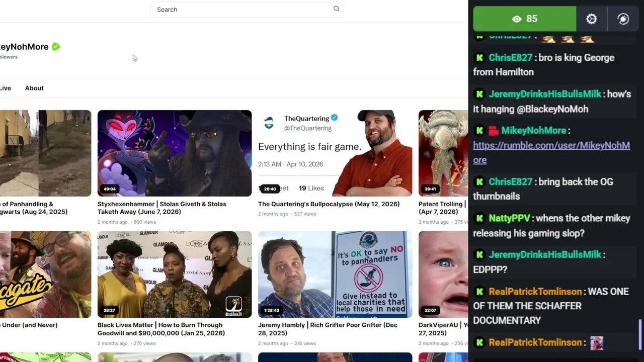Click the "2 months ago · 270 views" text

(x=127, y=343)
